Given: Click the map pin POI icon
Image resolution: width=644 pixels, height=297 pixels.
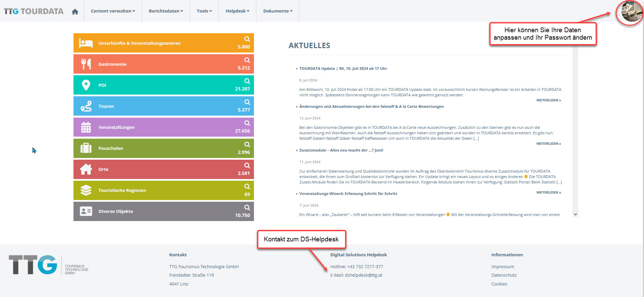Looking at the screenshot, I should point(86,85).
